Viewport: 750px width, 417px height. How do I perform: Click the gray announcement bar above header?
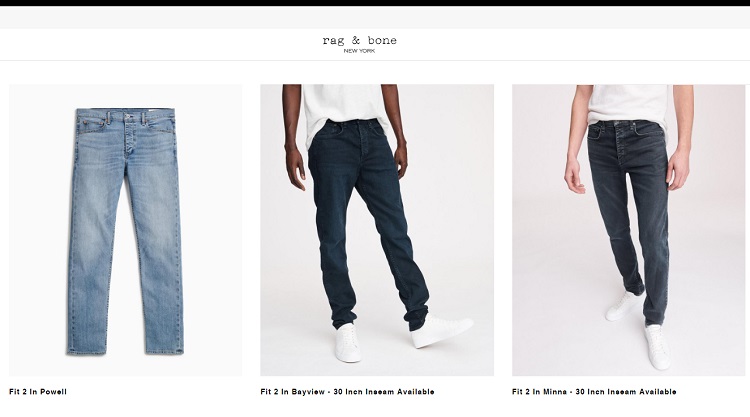tap(375, 18)
